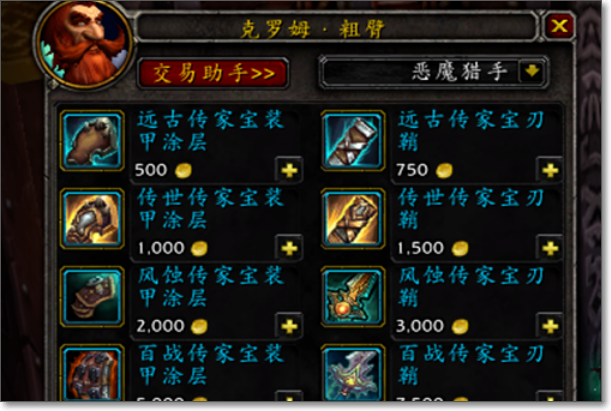
Task: Click plus button for 750 gold item
Action: click(x=550, y=170)
